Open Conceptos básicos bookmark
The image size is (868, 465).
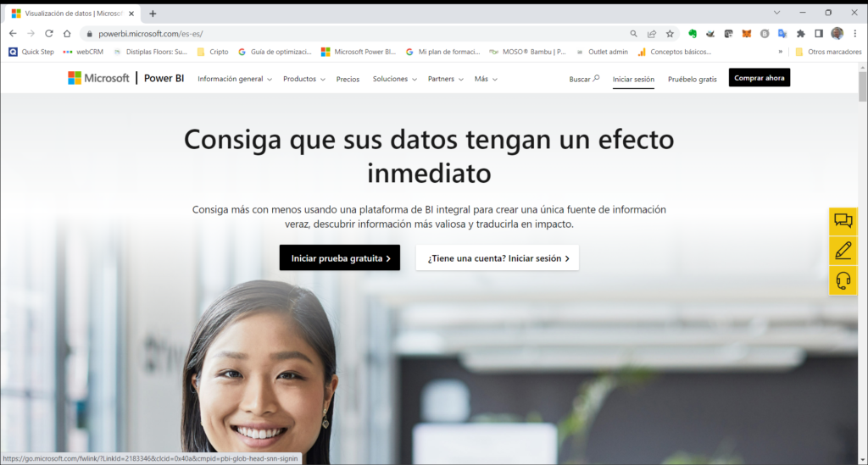tap(674, 52)
